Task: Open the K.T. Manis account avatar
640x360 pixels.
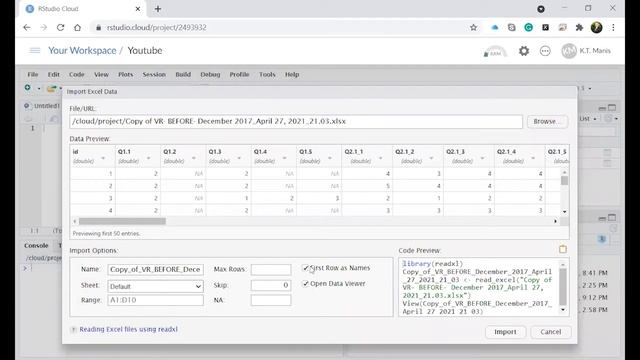Action: [569, 51]
